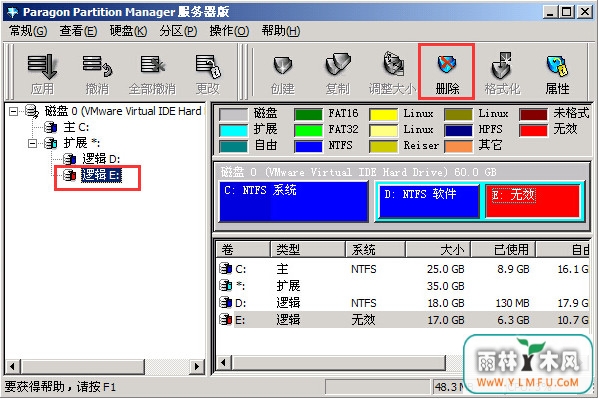Click the light gray 磁盘 legend swatch
The height and width of the screenshot is (399, 598).
tap(233, 114)
